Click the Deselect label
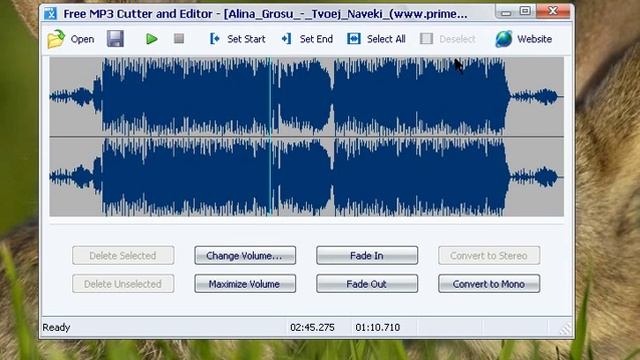Screen dimensions: 640x360 tap(457, 39)
